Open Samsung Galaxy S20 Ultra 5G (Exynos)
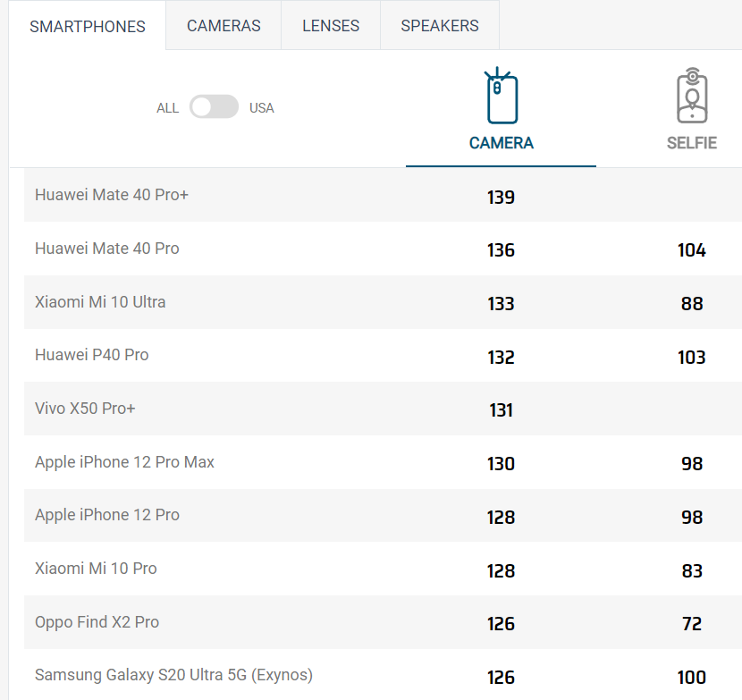742x700 pixels. (x=174, y=675)
